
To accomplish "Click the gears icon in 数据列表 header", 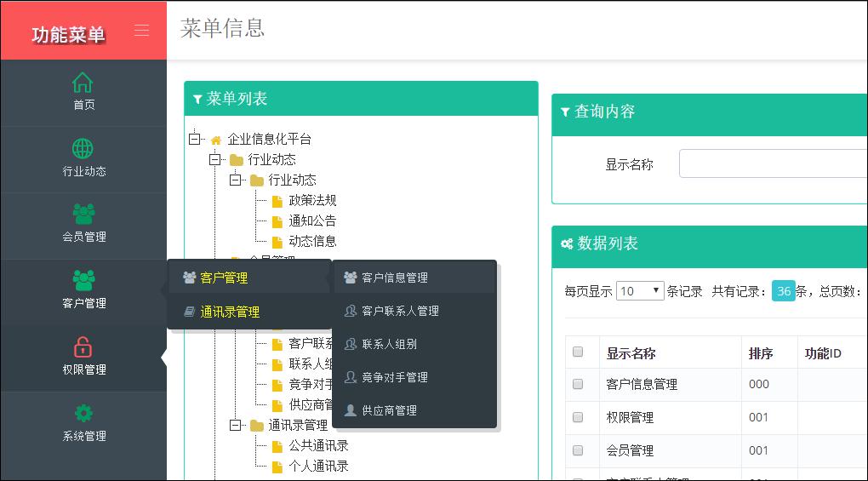I will pos(567,243).
